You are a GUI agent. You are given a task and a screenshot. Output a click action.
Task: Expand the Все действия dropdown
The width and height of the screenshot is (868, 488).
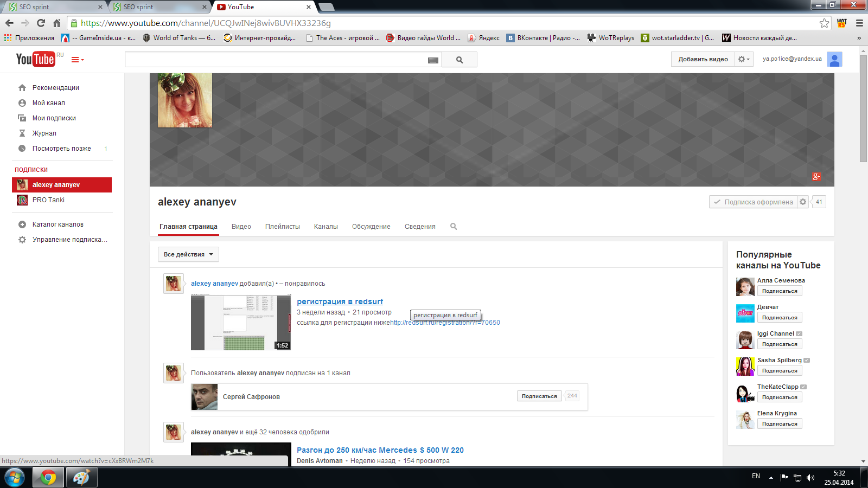pyautogui.click(x=188, y=254)
